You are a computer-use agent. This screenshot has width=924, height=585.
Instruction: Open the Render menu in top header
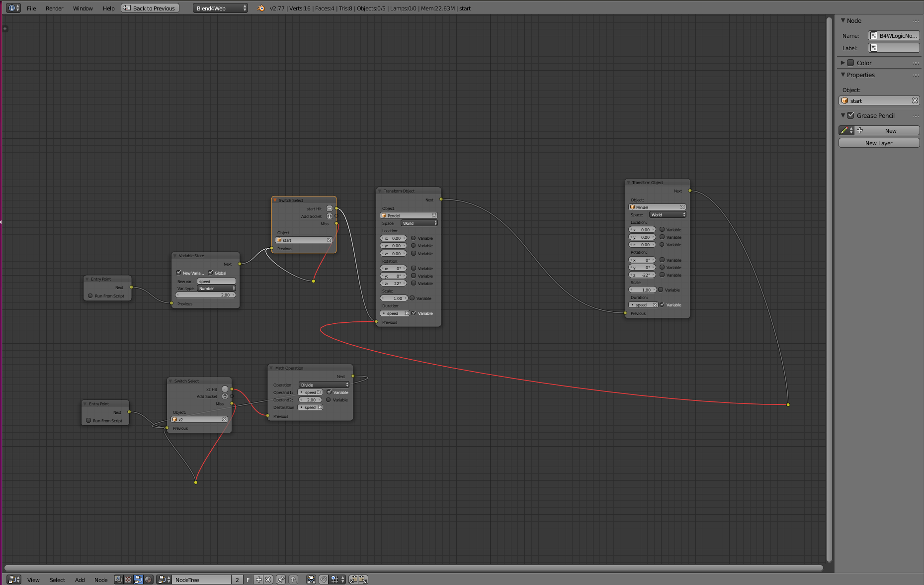point(54,8)
